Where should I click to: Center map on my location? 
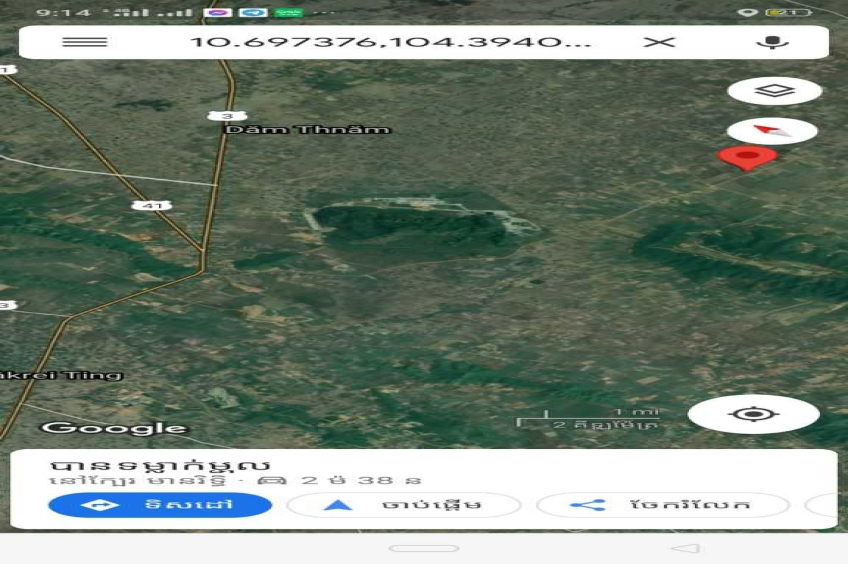tap(753, 414)
